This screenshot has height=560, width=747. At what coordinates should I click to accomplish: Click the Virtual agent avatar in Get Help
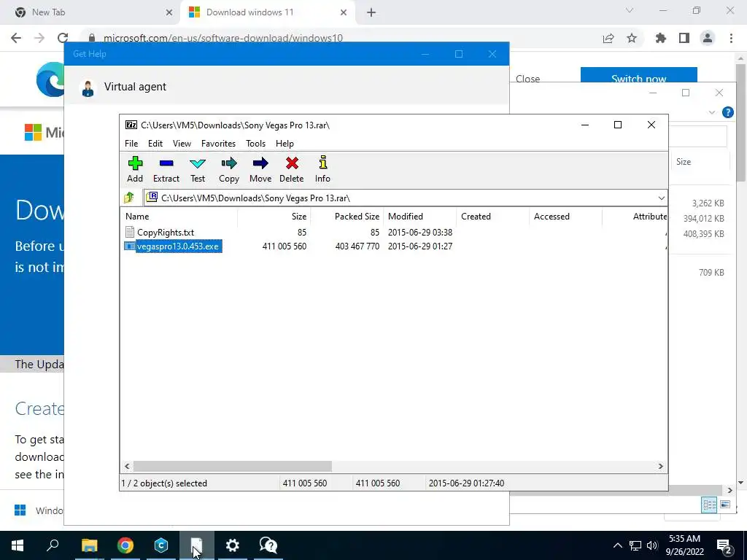88,88
